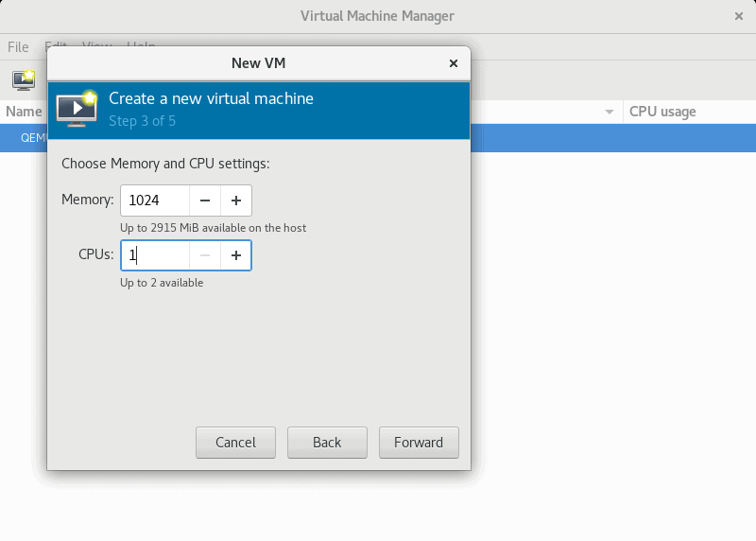This screenshot has height=541, width=756.
Task: Click the 'Up to 2 available' hint text
Action: 162,283
